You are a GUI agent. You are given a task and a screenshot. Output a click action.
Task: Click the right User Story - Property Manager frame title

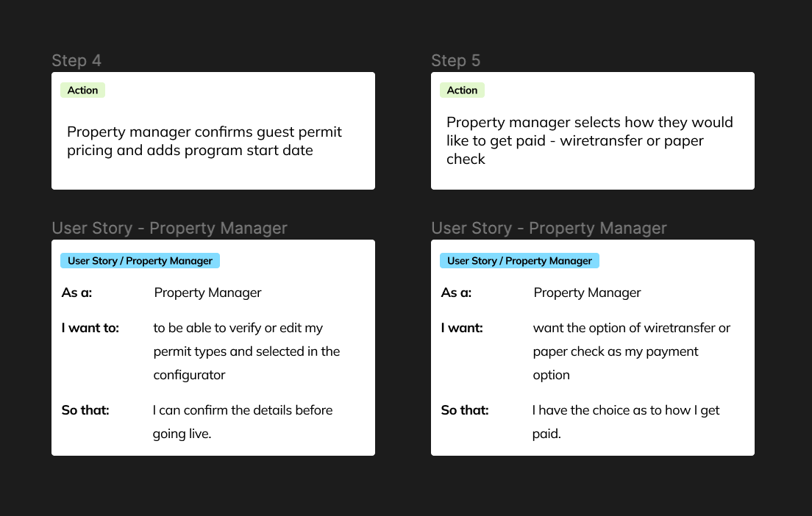[x=549, y=229]
